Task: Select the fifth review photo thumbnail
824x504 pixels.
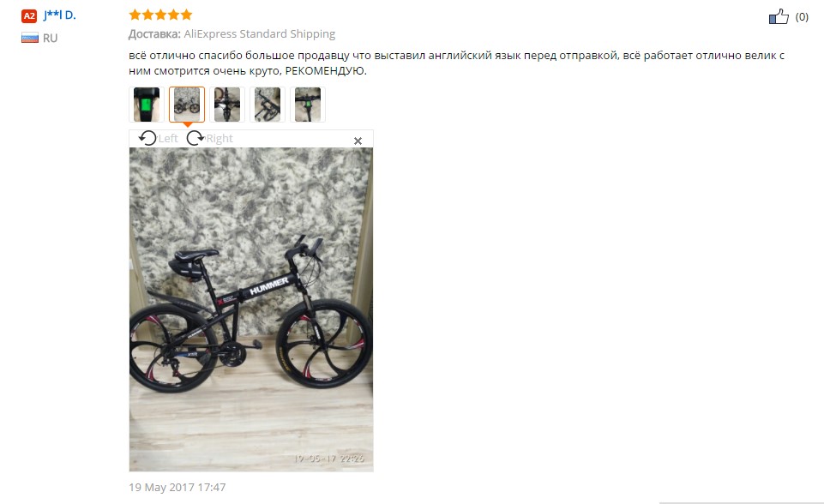Action: [308, 105]
